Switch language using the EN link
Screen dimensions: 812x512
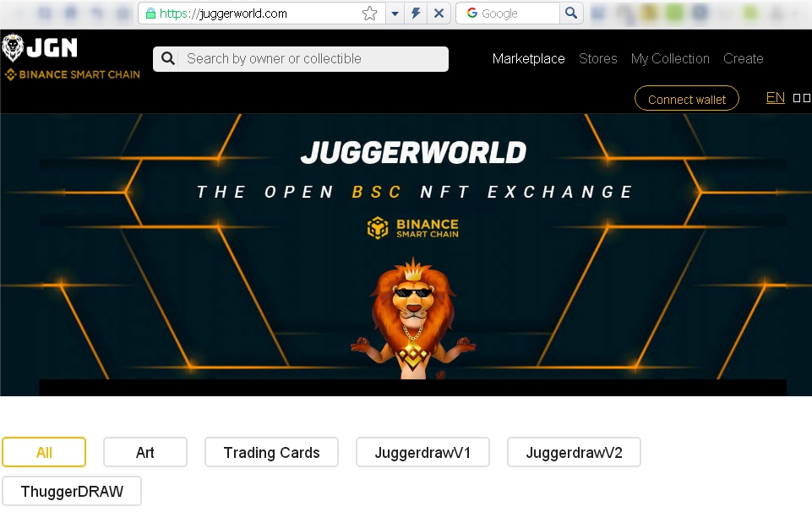[x=775, y=98]
